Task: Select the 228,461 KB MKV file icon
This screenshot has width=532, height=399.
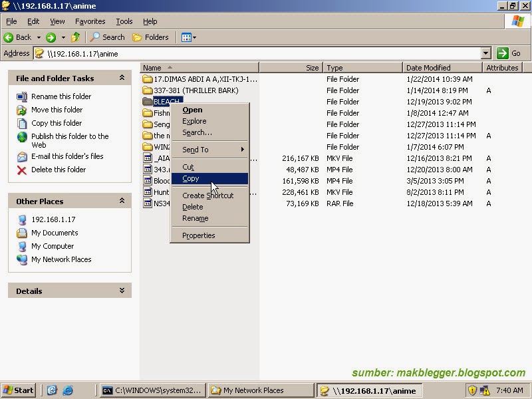Action: pos(147,192)
